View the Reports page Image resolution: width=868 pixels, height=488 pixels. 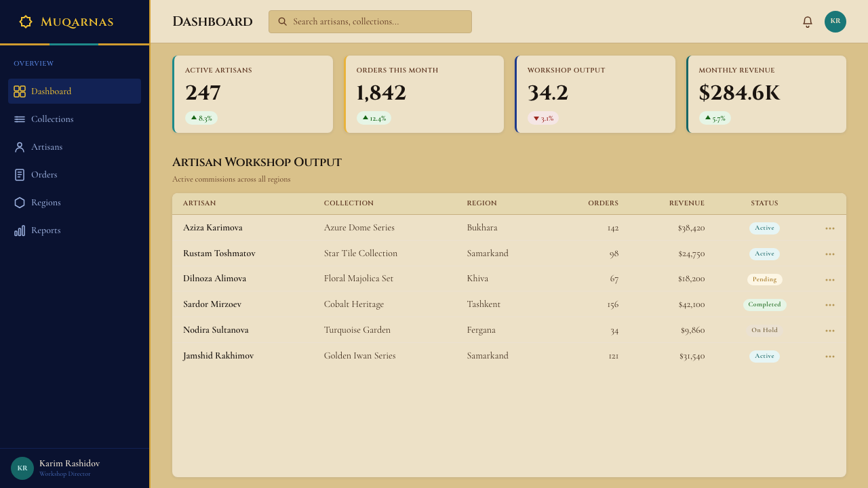click(75, 230)
